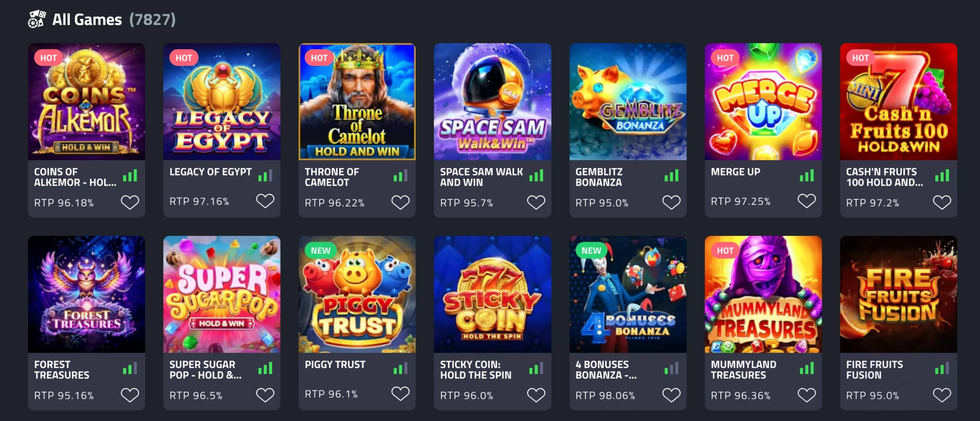This screenshot has width=980, height=421.
Task: Open Super Sugar Pop game thumbnail
Action: (x=222, y=294)
